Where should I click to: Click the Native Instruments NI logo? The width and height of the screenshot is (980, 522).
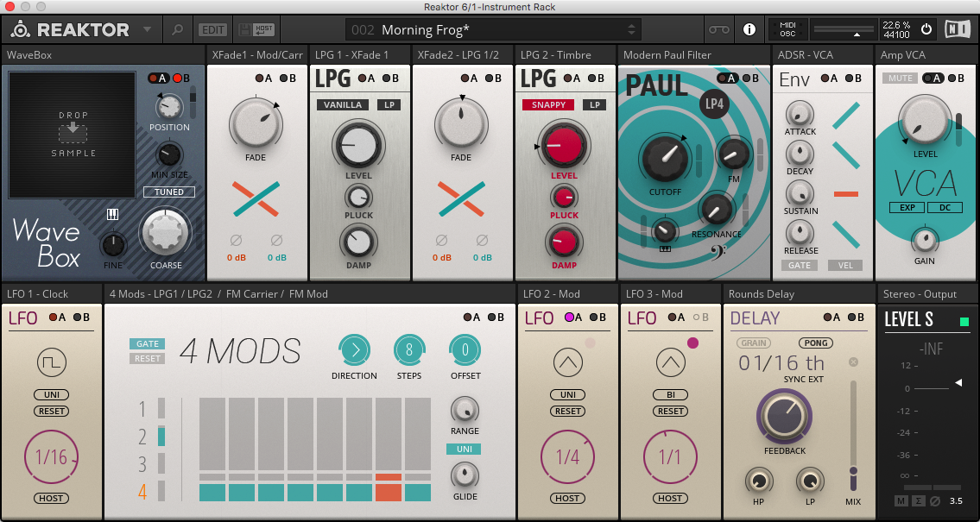(x=957, y=29)
